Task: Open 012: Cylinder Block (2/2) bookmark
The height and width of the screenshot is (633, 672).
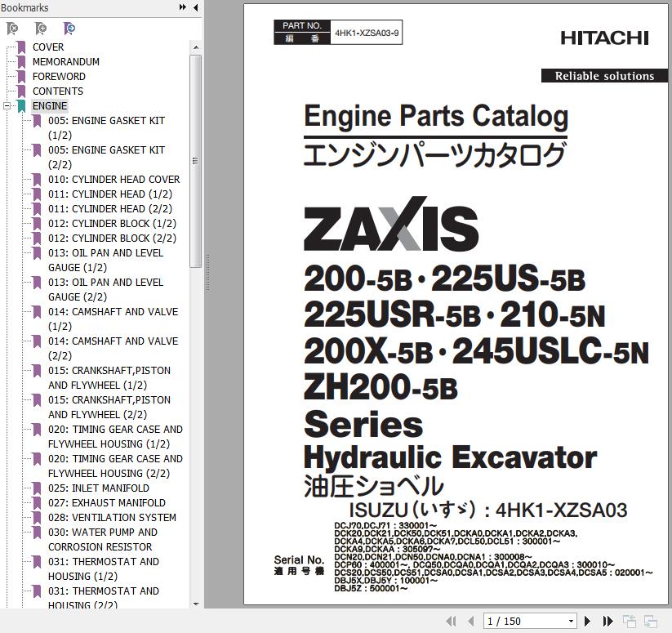Action: pyautogui.click(x=113, y=238)
